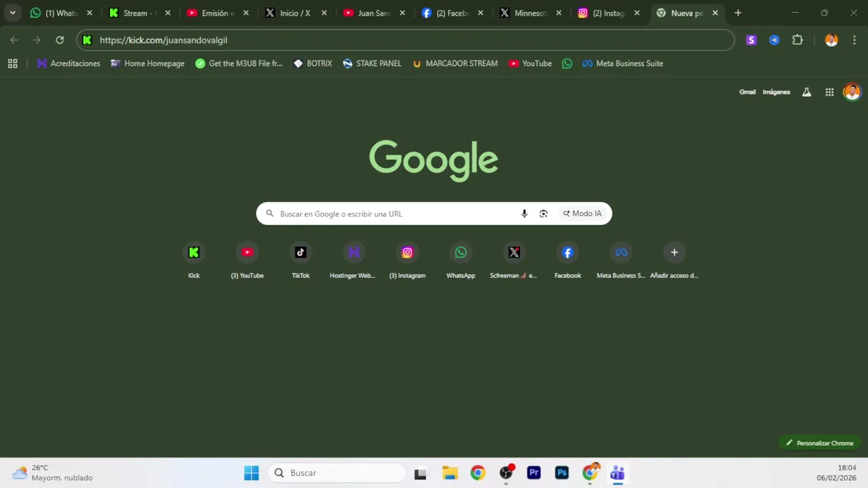
Task: Open the bookmarks apps grid icon
Action: click(12, 63)
